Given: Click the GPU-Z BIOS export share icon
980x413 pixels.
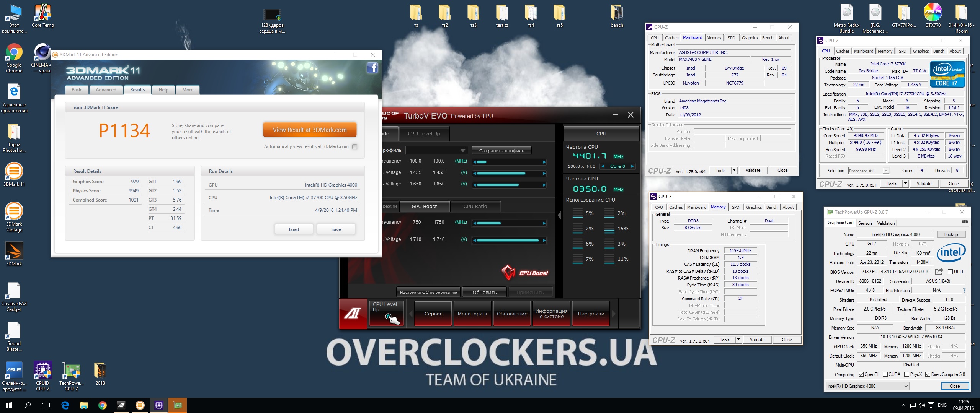Looking at the screenshot, I should point(939,272).
